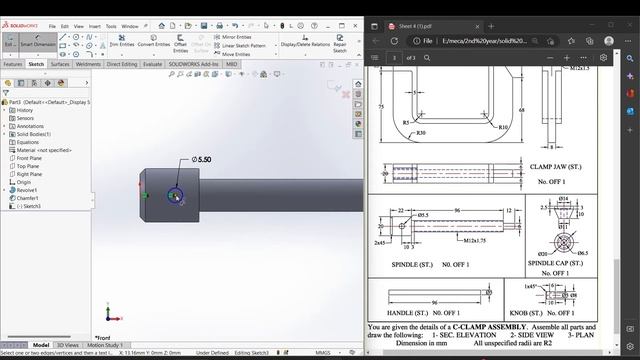This screenshot has height=360, width=640.
Task: Click the Exit Sketch button in SolidWorks
Action: 10,41
